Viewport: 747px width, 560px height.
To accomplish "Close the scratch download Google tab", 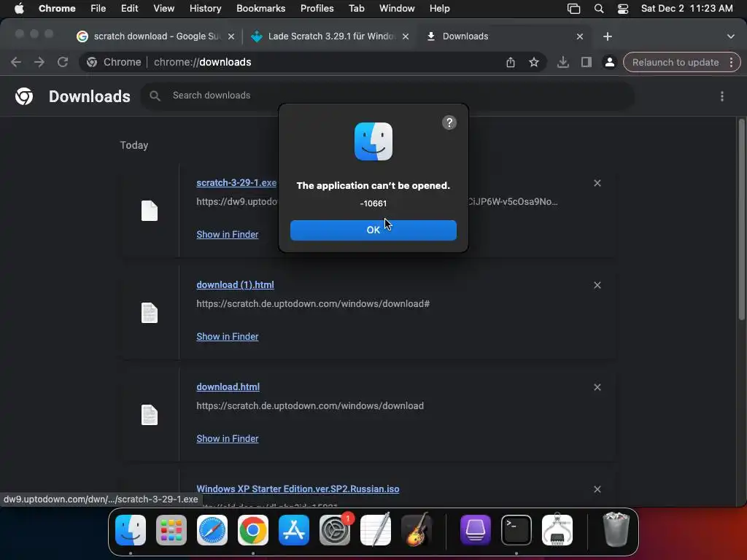I will pyautogui.click(x=231, y=36).
